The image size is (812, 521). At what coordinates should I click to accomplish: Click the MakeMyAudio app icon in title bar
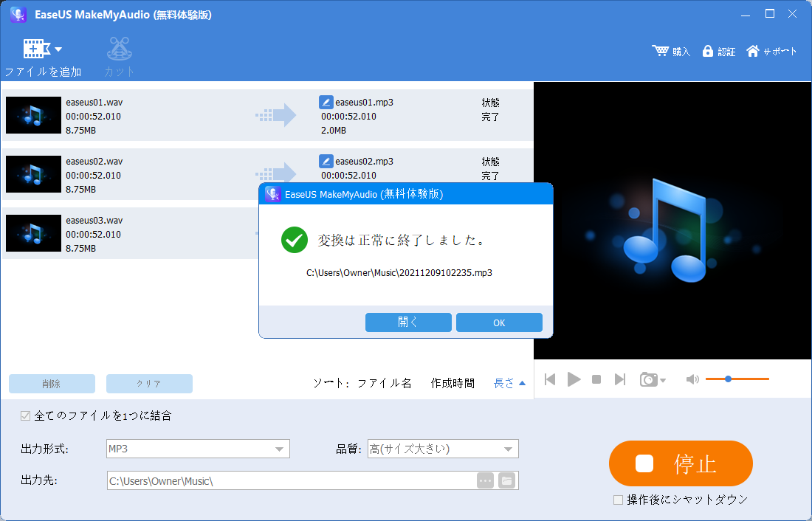pos(18,15)
